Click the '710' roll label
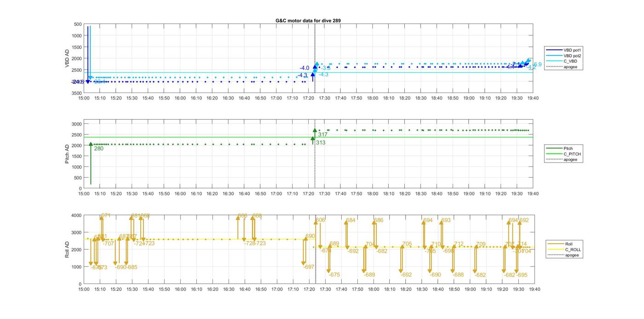 pyautogui.click(x=436, y=244)
